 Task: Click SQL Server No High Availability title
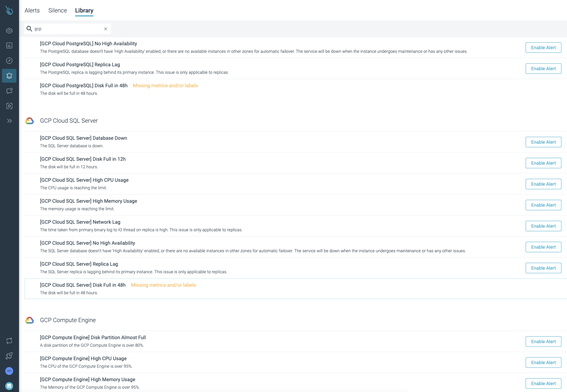[88, 243]
